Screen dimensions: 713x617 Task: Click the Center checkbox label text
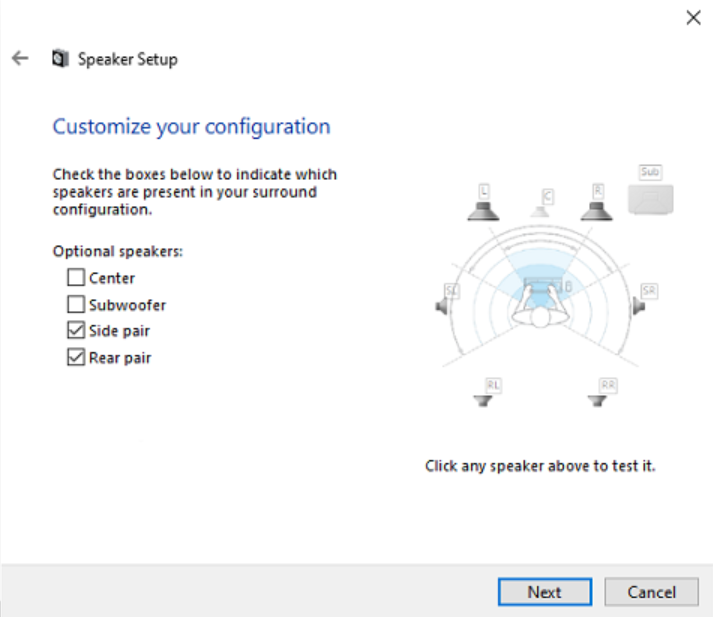[112, 278]
